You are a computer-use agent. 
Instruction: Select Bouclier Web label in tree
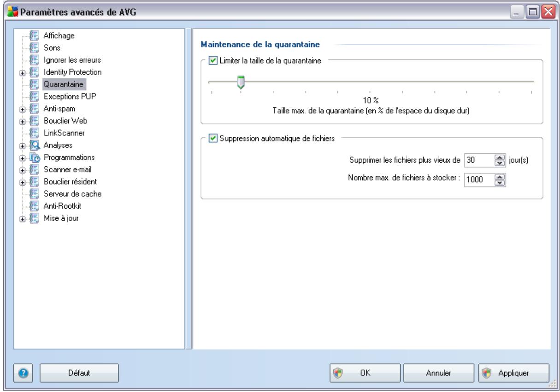pyautogui.click(x=65, y=121)
